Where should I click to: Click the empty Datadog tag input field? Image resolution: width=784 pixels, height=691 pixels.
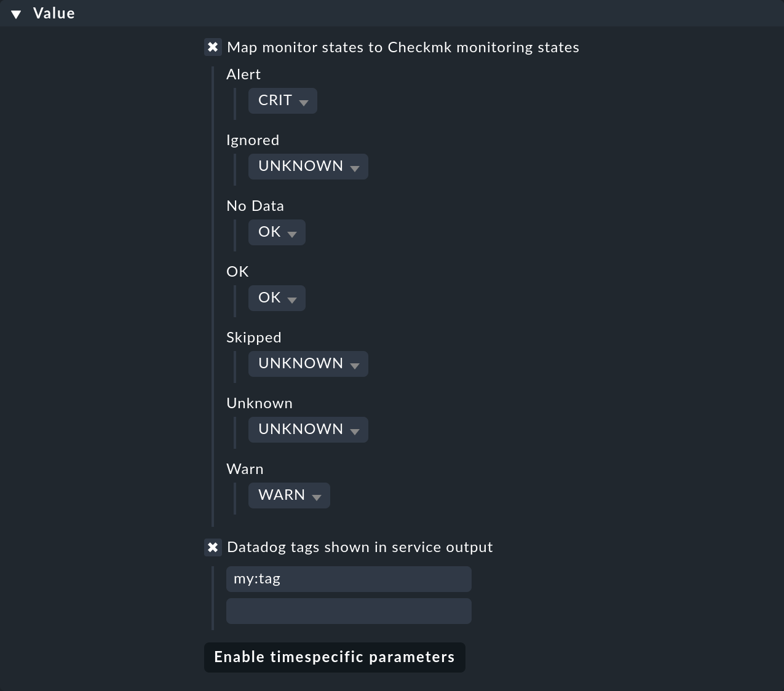click(348, 610)
